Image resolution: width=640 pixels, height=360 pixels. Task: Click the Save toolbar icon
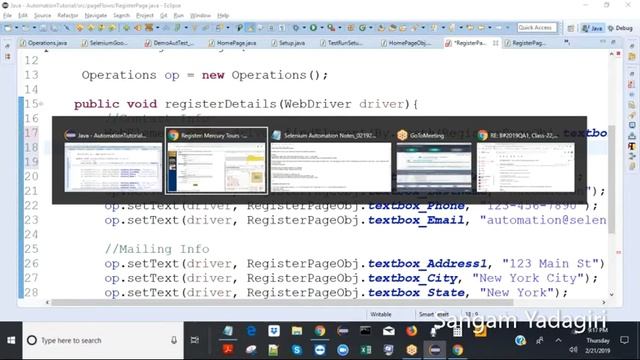(x=42, y=28)
